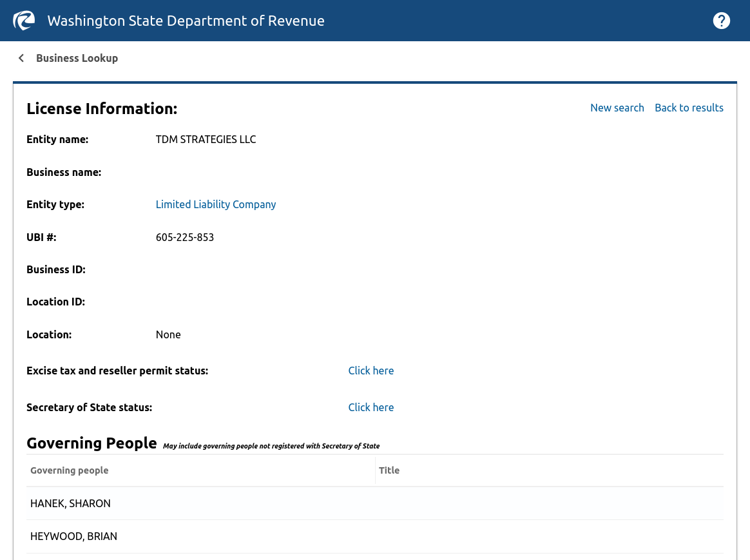Start a New search

pos(617,108)
